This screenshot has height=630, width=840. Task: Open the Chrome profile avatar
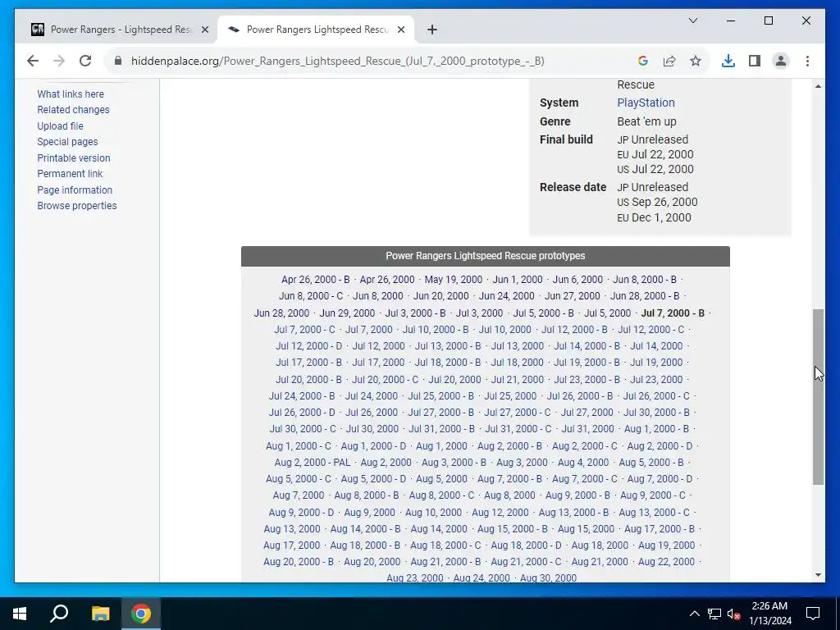click(x=781, y=61)
